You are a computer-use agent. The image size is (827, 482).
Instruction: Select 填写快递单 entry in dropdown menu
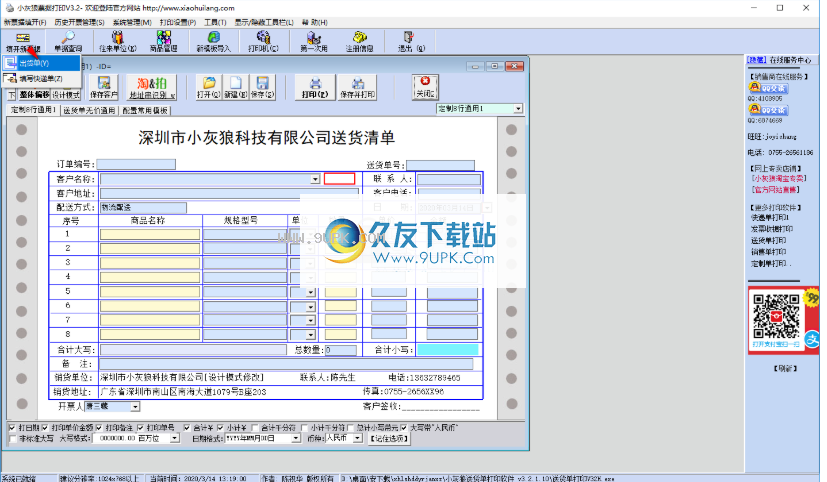point(41,79)
